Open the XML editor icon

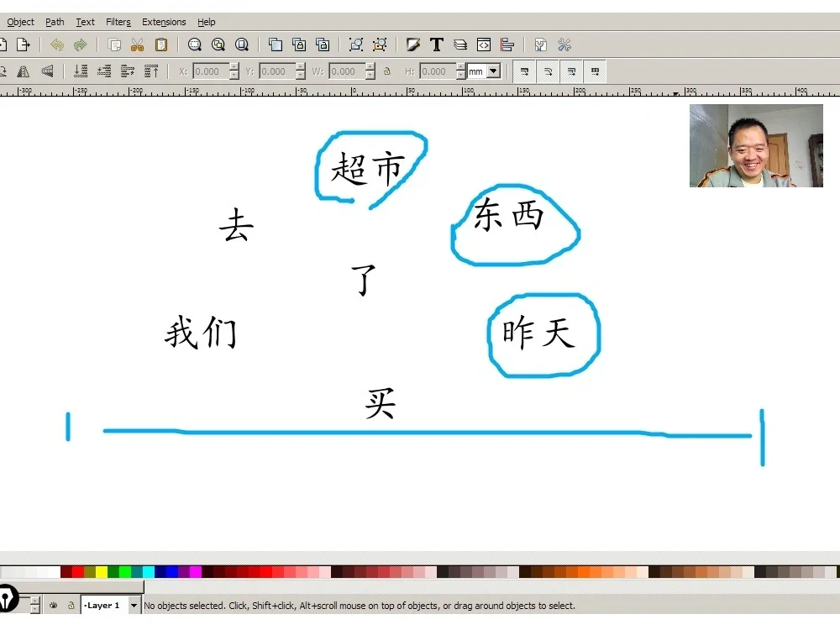point(484,45)
